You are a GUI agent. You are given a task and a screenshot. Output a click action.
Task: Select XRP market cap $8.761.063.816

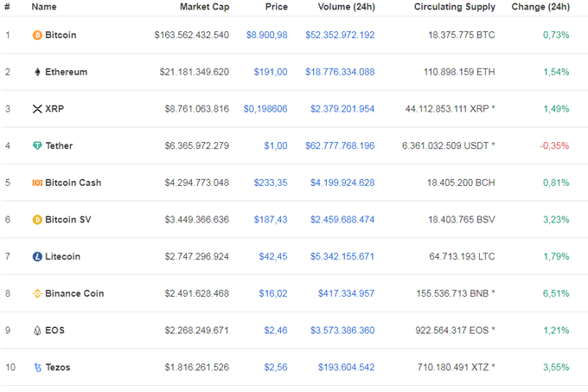197,109
